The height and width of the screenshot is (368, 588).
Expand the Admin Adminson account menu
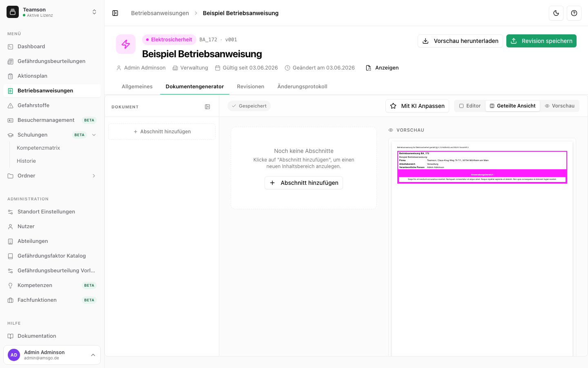tap(52, 355)
